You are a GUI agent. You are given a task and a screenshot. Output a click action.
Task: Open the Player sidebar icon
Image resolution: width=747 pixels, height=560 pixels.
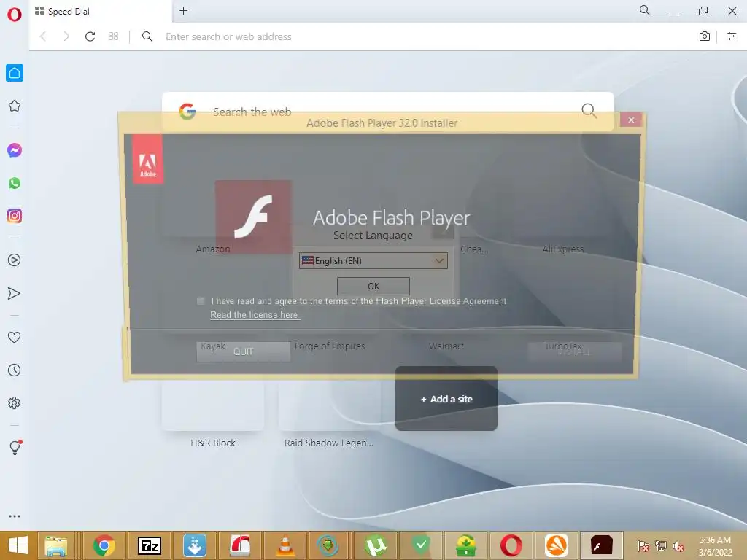[15, 260]
